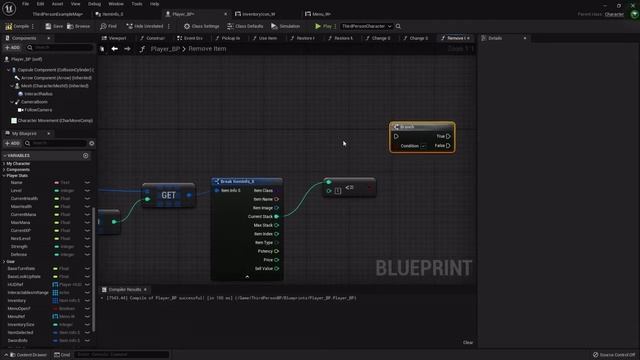
Task: Click the Defense variable type pill
Action: point(56,254)
